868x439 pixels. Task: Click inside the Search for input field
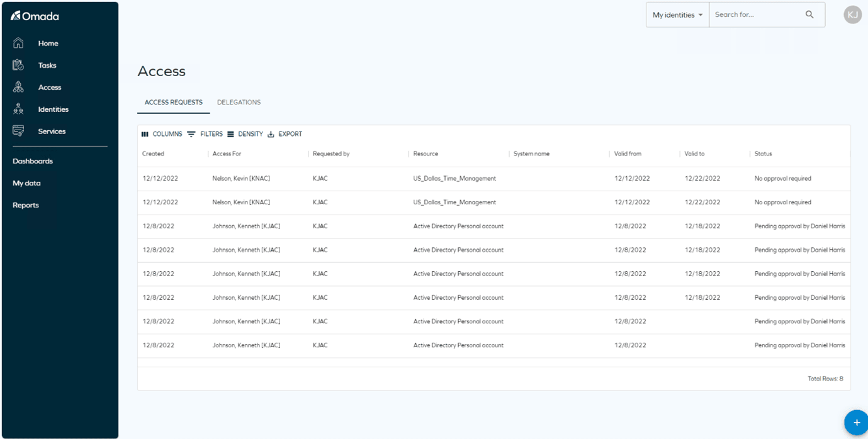coord(749,14)
